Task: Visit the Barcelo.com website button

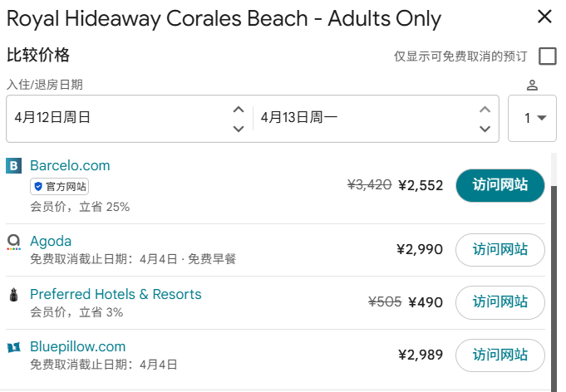Action: pyautogui.click(x=500, y=185)
